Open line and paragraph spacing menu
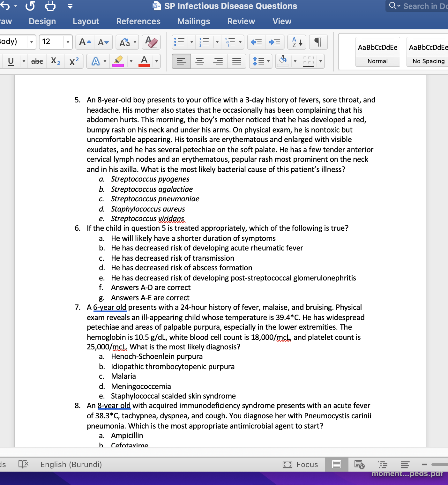Viewport: 448px width, 485px height. (x=261, y=61)
